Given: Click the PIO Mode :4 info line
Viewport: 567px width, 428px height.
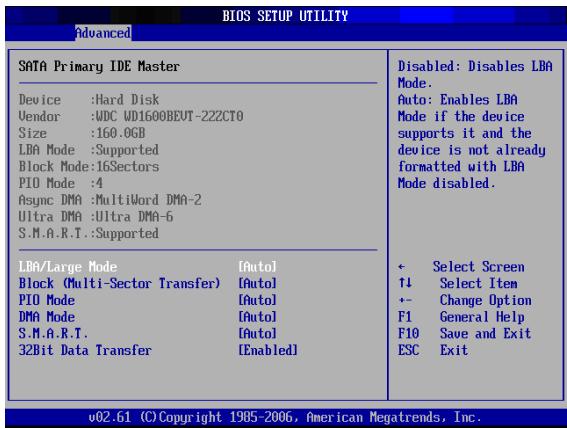Looking at the screenshot, I should [61, 183].
